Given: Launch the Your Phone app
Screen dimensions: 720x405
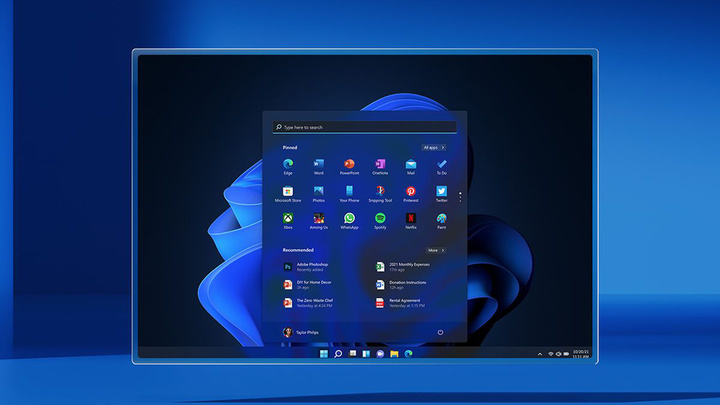Looking at the screenshot, I should tap(349, 194).
